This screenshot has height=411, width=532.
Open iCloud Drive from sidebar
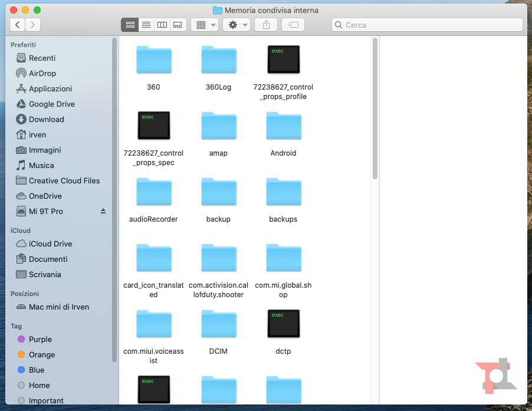[50, 244]
